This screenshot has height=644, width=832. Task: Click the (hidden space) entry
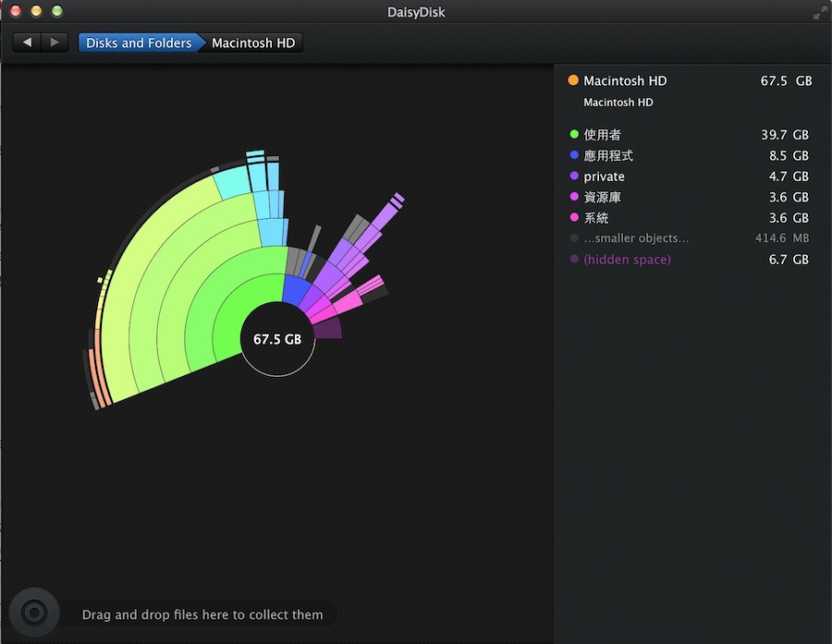point(627,260)
